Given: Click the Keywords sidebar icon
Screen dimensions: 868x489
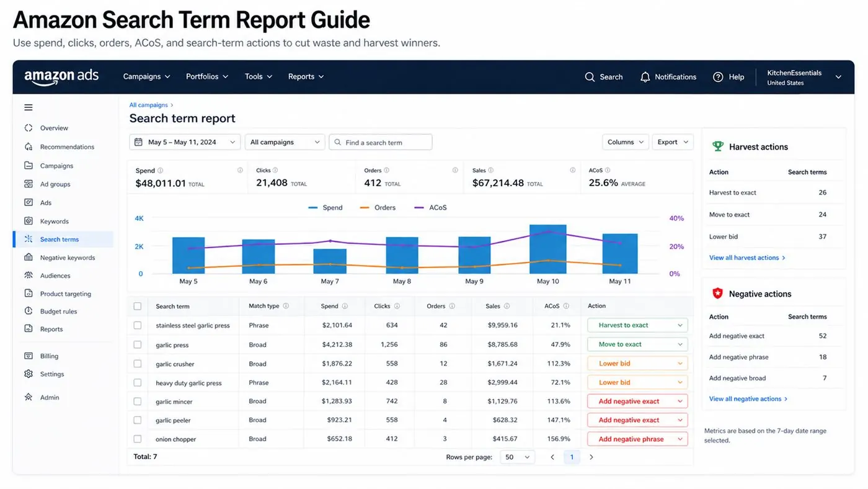Looking at the screenshot, I should tap(29, 221).
